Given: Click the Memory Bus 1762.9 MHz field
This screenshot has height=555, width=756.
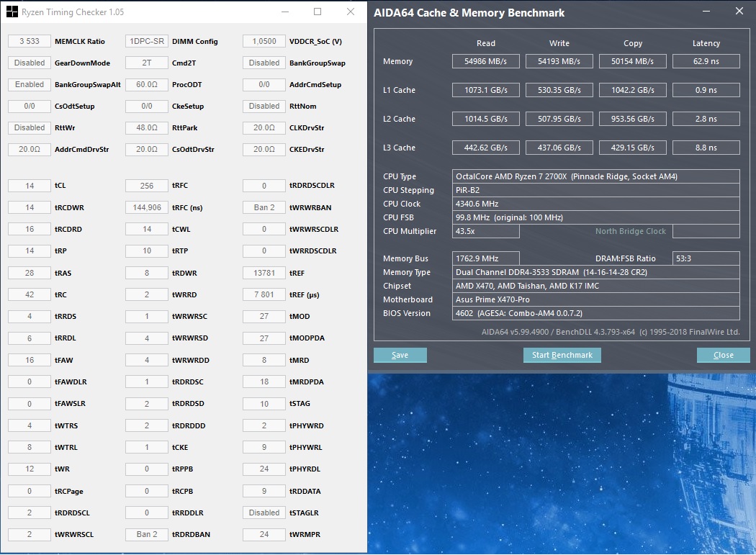Looking at the screenshot, I should 485,258.
